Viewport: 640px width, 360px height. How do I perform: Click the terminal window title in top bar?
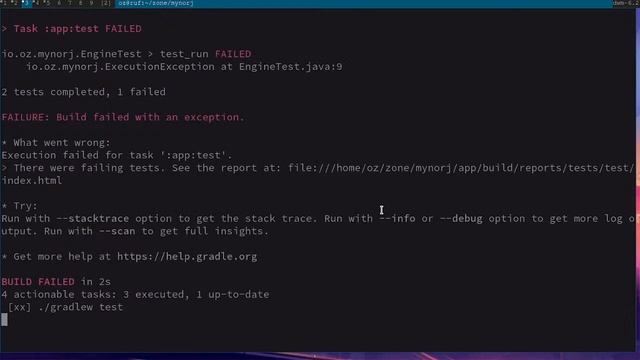156,3
